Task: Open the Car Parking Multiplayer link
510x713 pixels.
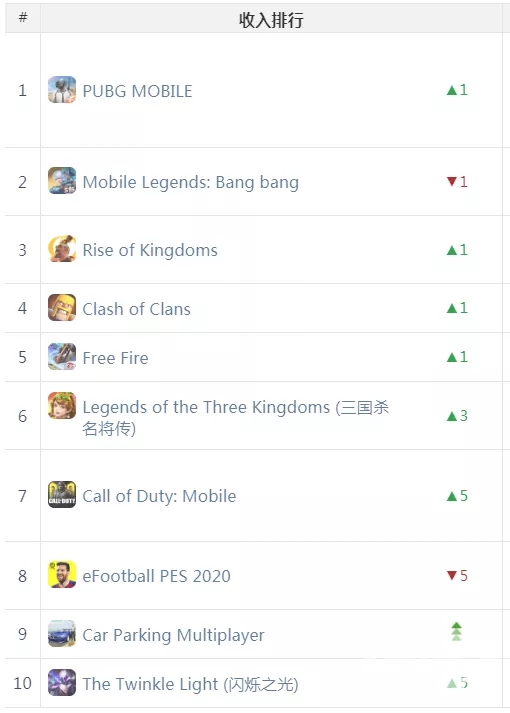Action: coord(173,635)
